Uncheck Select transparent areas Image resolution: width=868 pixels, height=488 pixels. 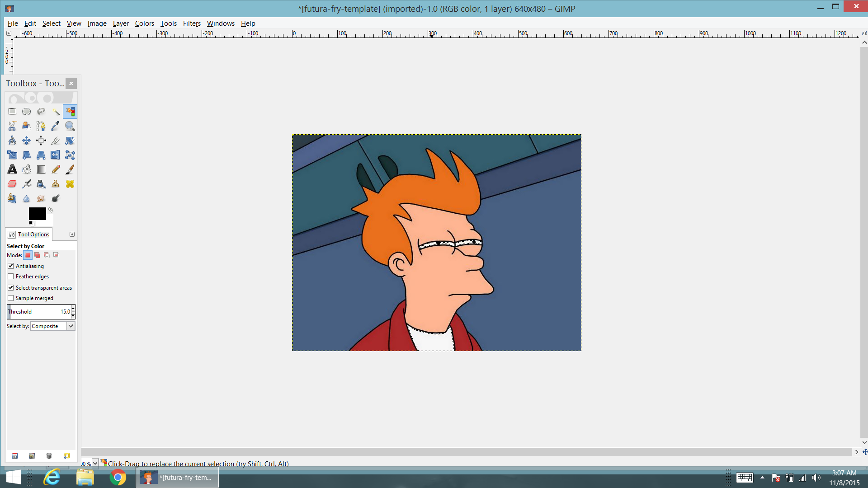[x=11, y=288]
